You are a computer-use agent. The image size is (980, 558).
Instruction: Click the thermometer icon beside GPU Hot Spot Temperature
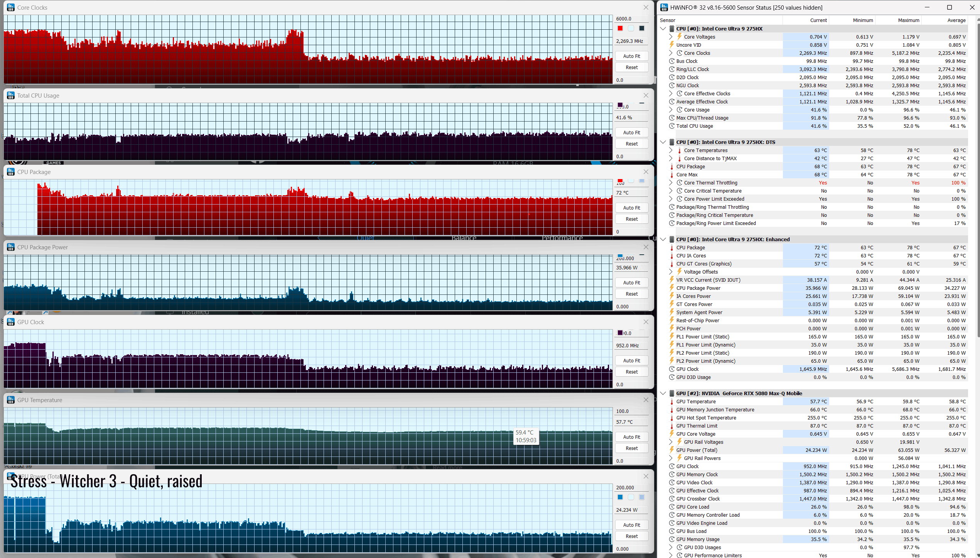(671, 418)
